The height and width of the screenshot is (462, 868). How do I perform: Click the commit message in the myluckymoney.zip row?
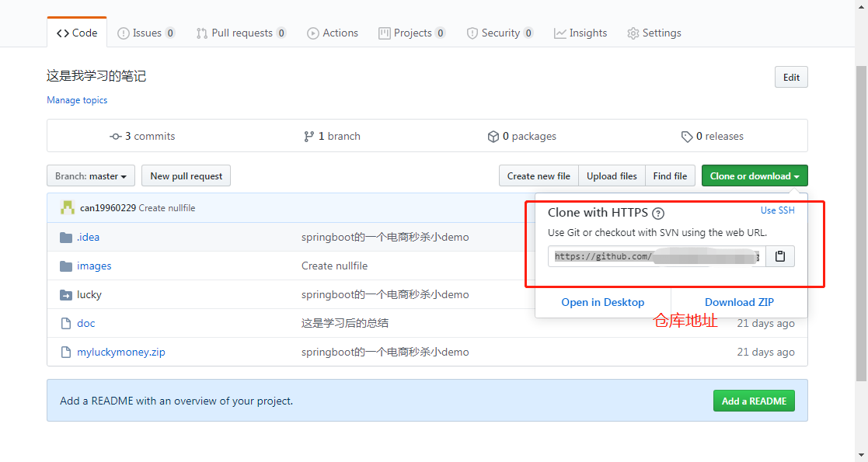click(385, 352)
